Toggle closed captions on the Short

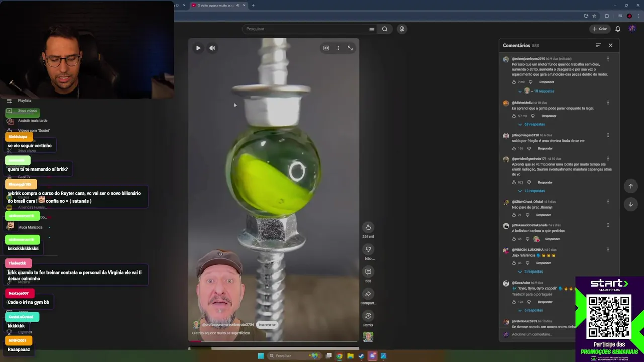[x=326, y=48]
